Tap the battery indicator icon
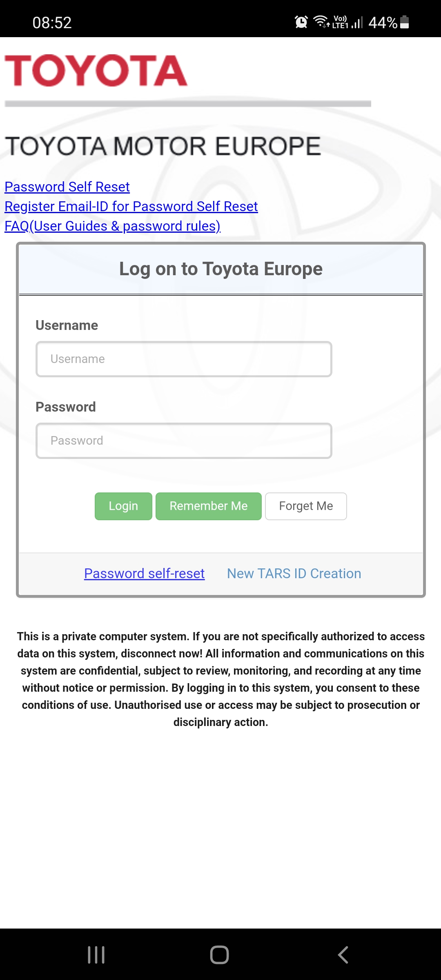Screen dimensions: 441x980 coord(404,22)
